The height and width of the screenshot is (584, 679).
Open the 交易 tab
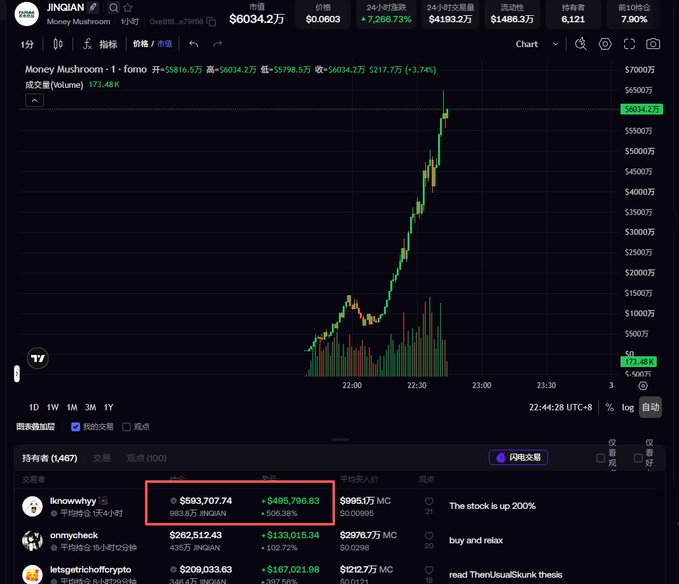pos(101,458)
